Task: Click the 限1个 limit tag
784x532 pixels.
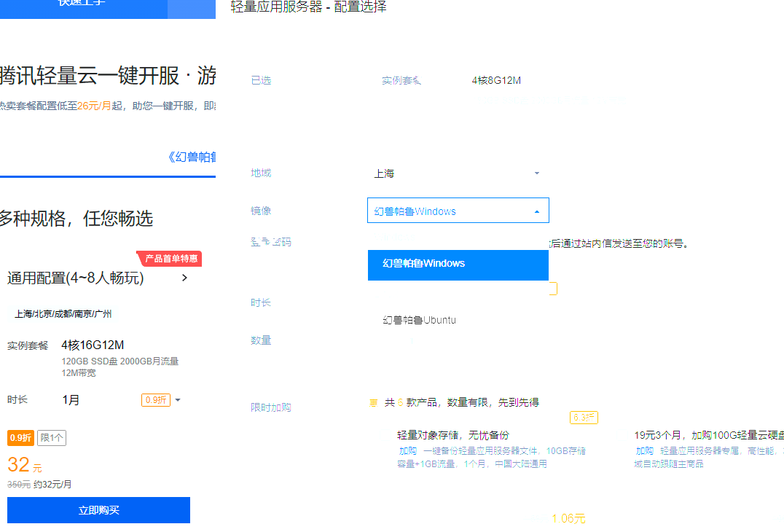Action: (52, 438)
